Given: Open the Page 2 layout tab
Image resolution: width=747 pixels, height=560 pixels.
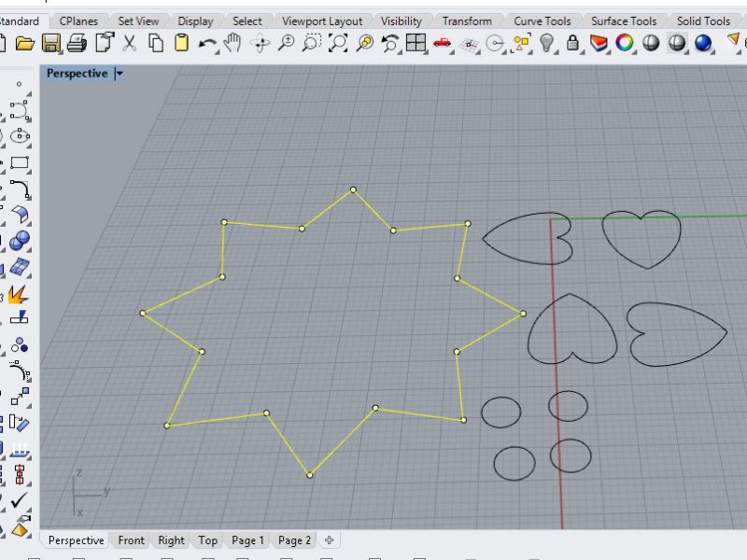Looking at the screenshot, I should [x=294, y=540].
